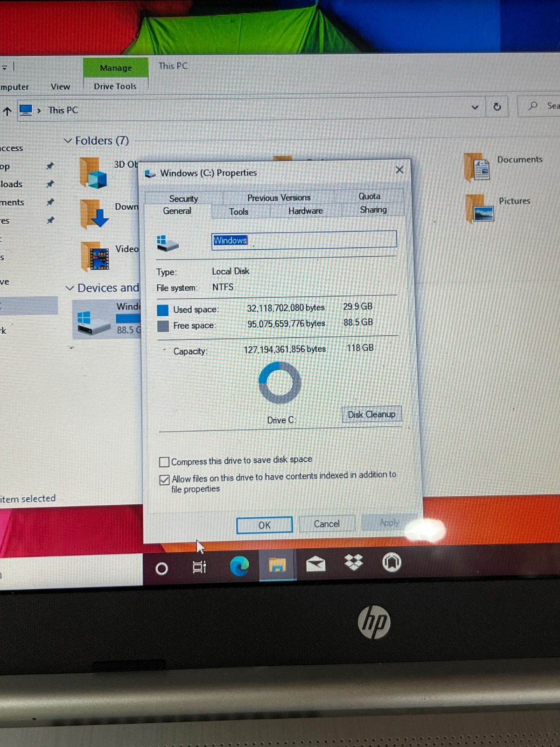Image resolution: width=560 pixels, height=747 pixels.
Task: Click the Used space blue color square
Action: point(163,310)
